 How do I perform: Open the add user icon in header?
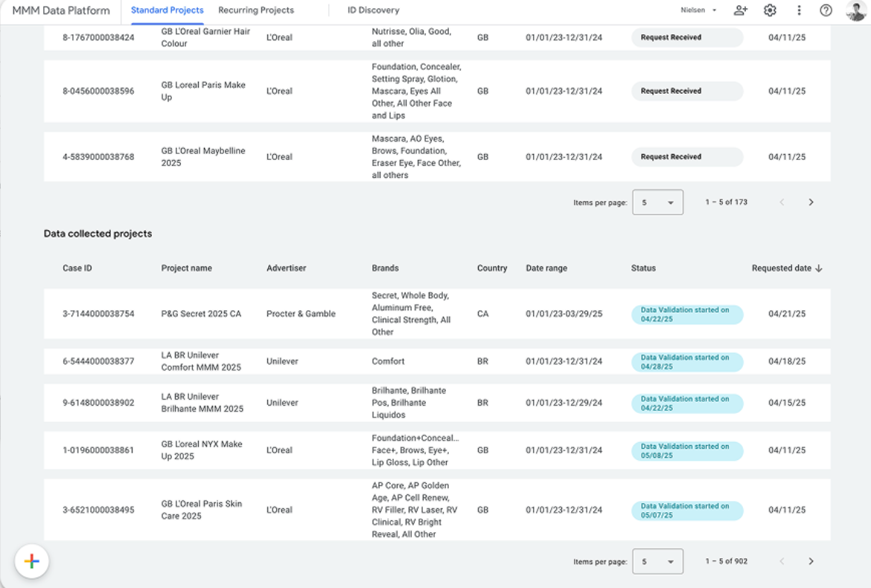(741, 10)
